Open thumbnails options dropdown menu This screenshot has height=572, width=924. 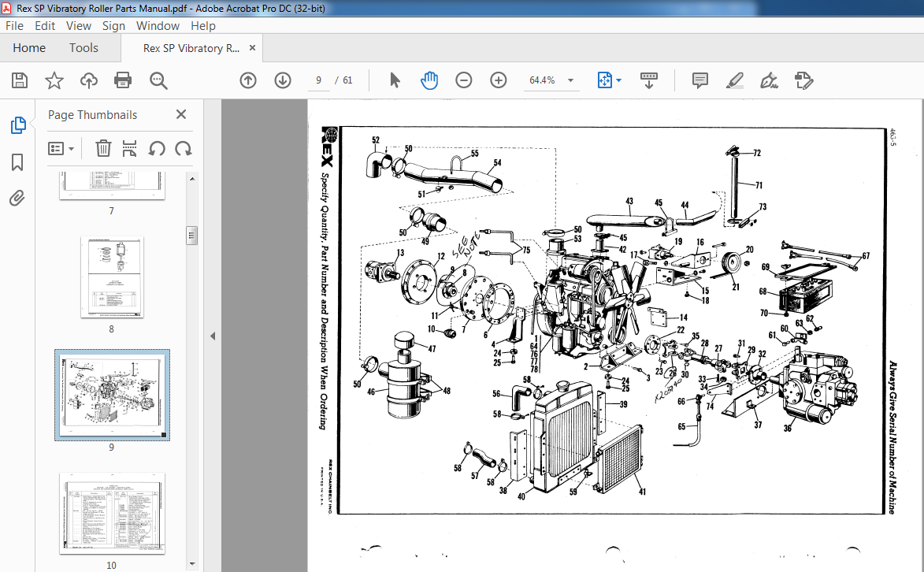pos(61,149)
